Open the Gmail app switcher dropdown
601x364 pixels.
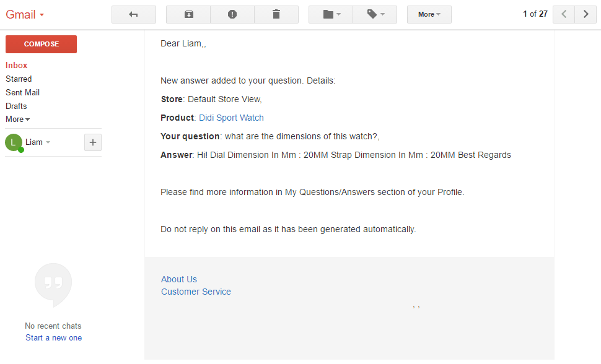(25, 14)
